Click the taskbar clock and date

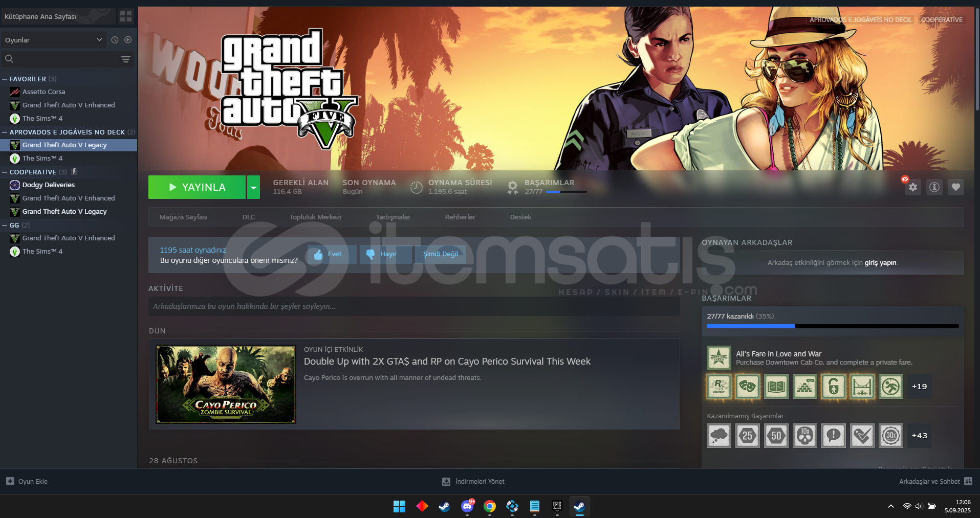pyautogui.click(x=958, y=506)
